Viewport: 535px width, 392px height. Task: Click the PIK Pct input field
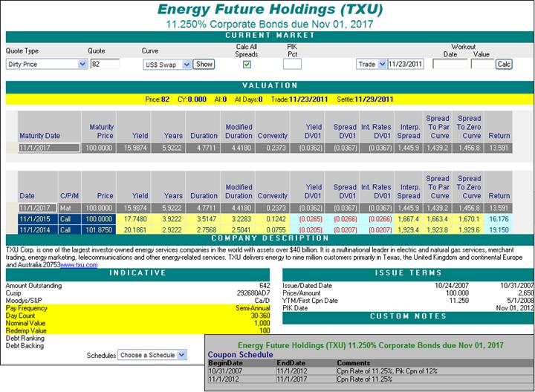pyautogui.click(x=292, y=64)
